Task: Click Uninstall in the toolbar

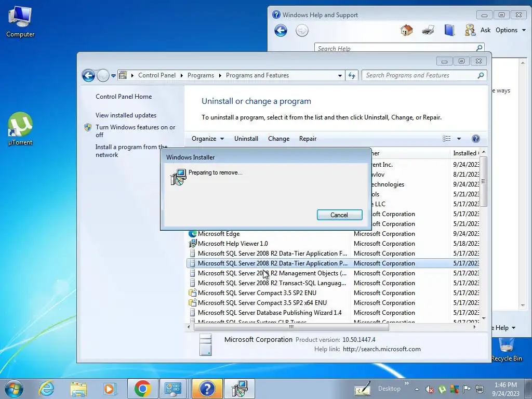Action: 246,138
